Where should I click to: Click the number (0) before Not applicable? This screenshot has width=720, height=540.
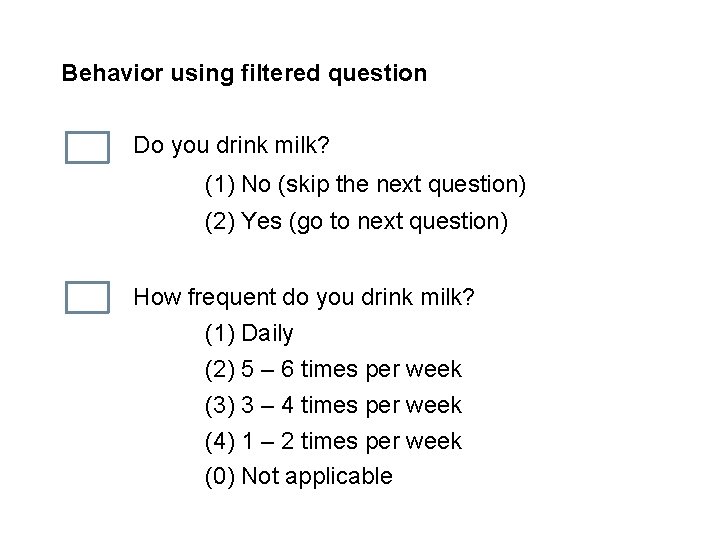click(220, 477)
